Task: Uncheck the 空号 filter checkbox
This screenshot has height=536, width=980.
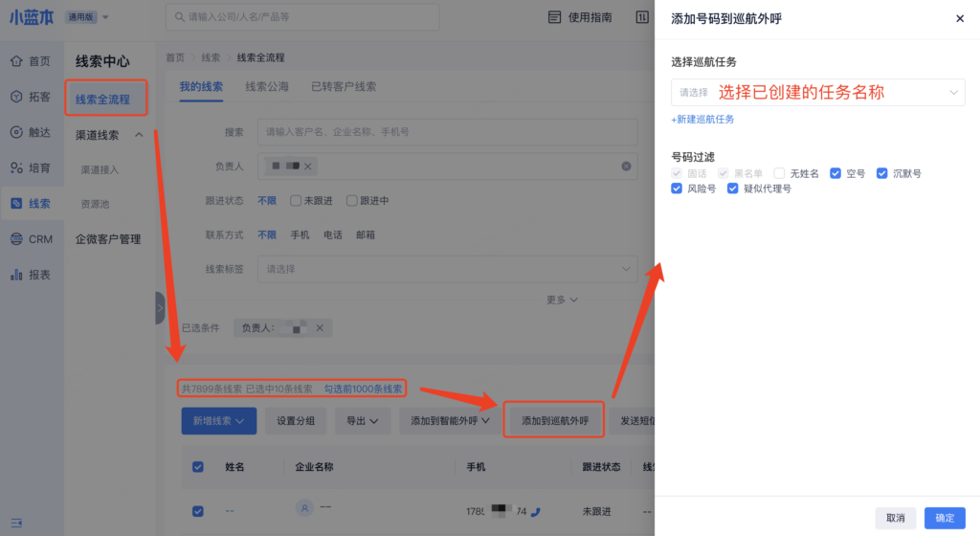Action: point(835,174)
